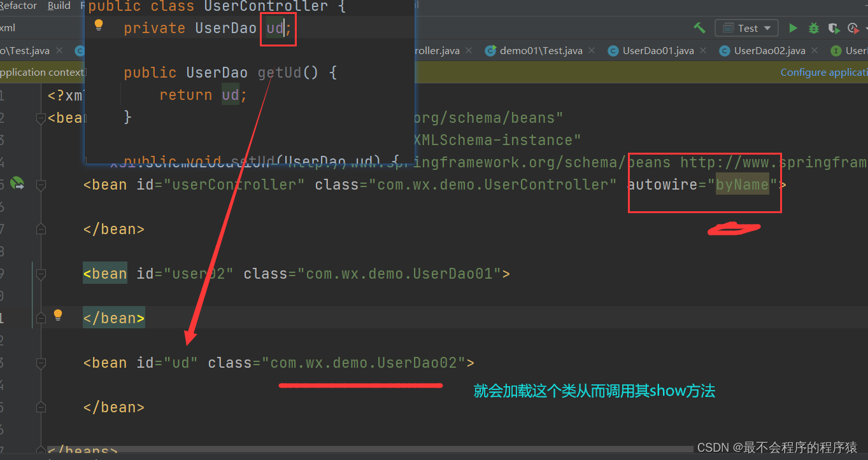
Task: Click the id="ud" attribute of last bean
Action: [x=167, y=363]
